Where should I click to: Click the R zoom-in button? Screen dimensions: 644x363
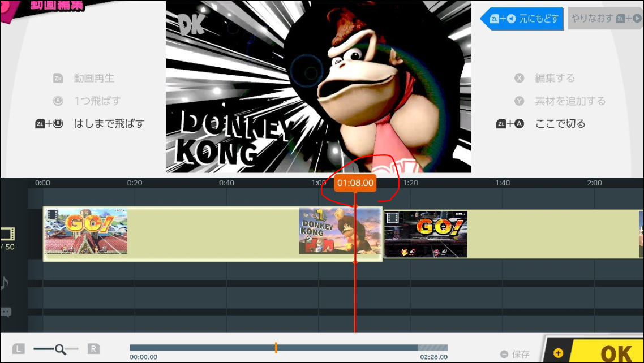coord(93,349)
